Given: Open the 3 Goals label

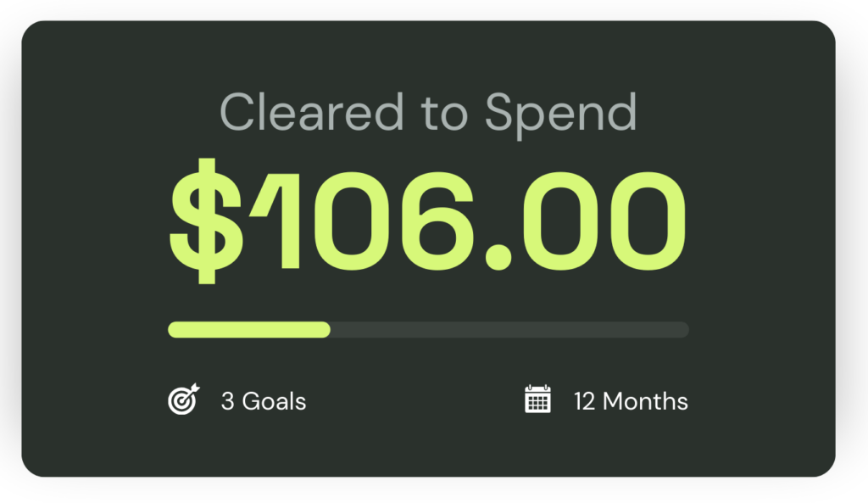Looking at the screenshot, I should 264,401.
